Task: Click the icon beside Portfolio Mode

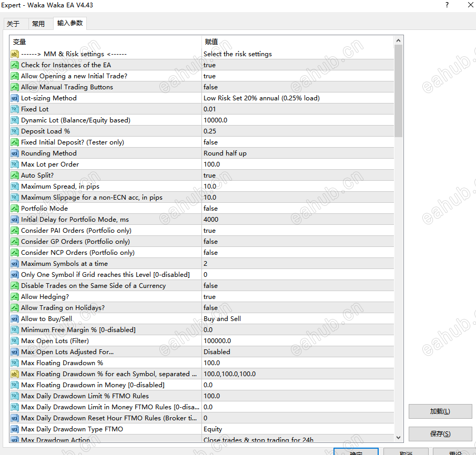Action: (x=15, y=209)
